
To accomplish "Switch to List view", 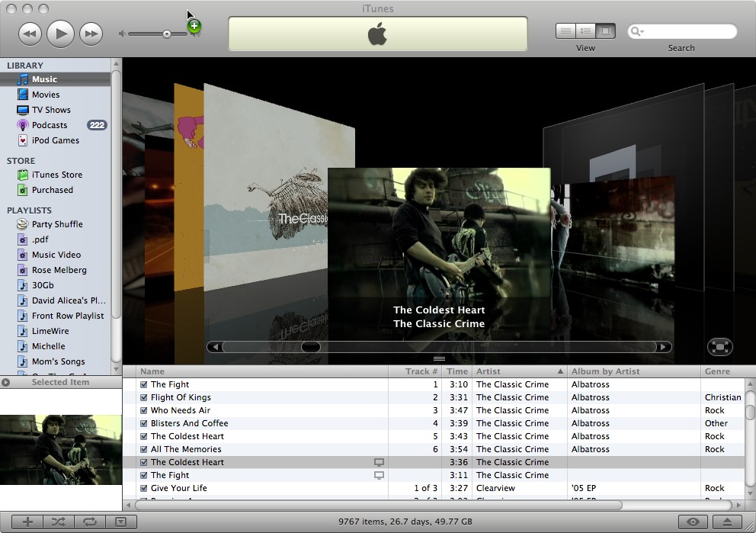I will point(565,31).
